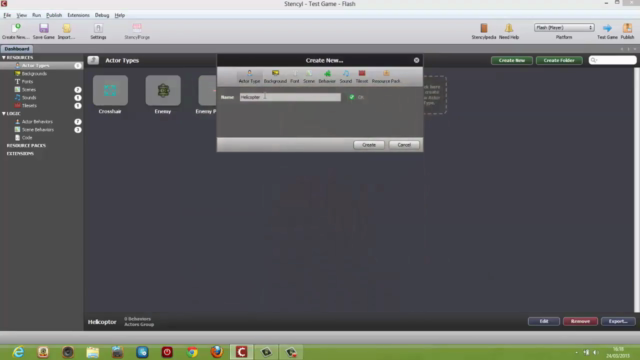
Task: Open File Explorer from taskbar
Action: click(x=93, y=352)
